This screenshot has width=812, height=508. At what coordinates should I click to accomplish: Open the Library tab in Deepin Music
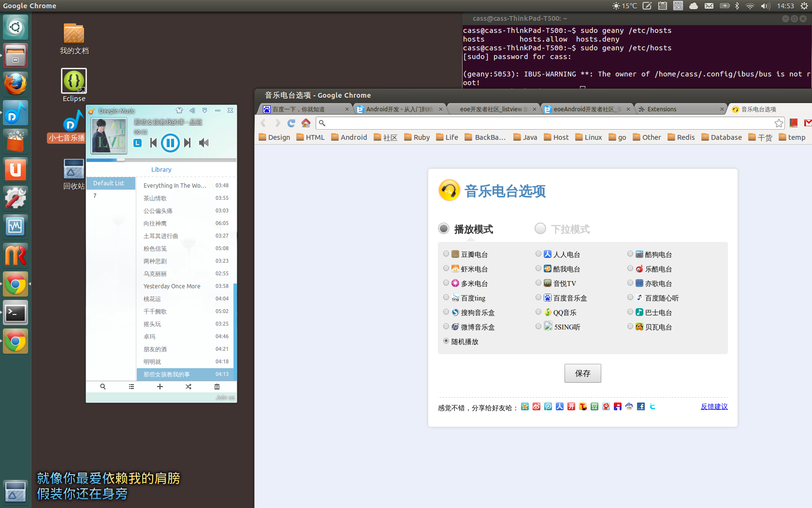click(x=161, y=169)
